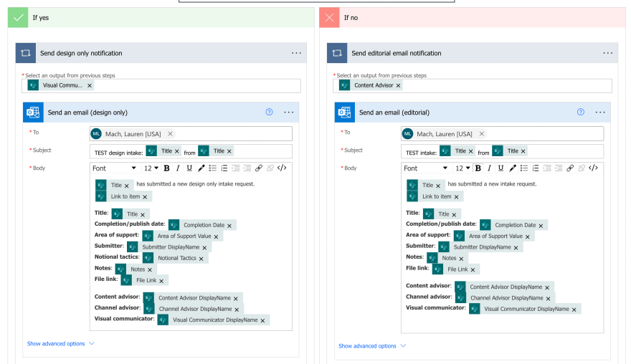Insert link in editorial email body

click(x=570, y=168)
